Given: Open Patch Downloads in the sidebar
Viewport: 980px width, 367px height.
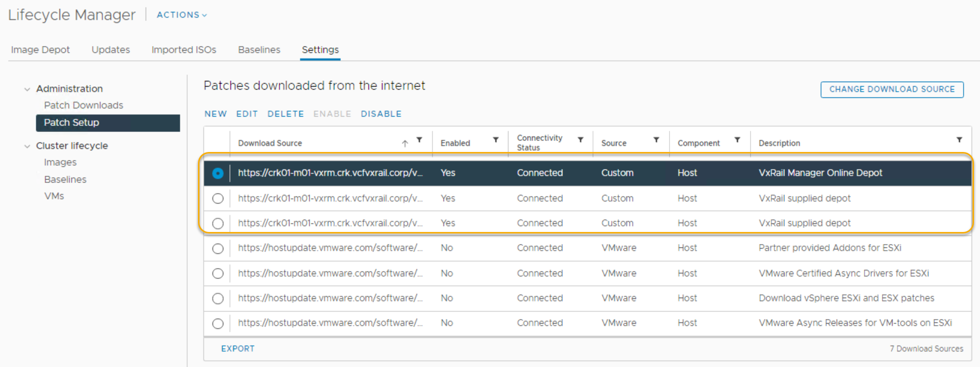Looking at the screenshot, I should click(83, 105).
